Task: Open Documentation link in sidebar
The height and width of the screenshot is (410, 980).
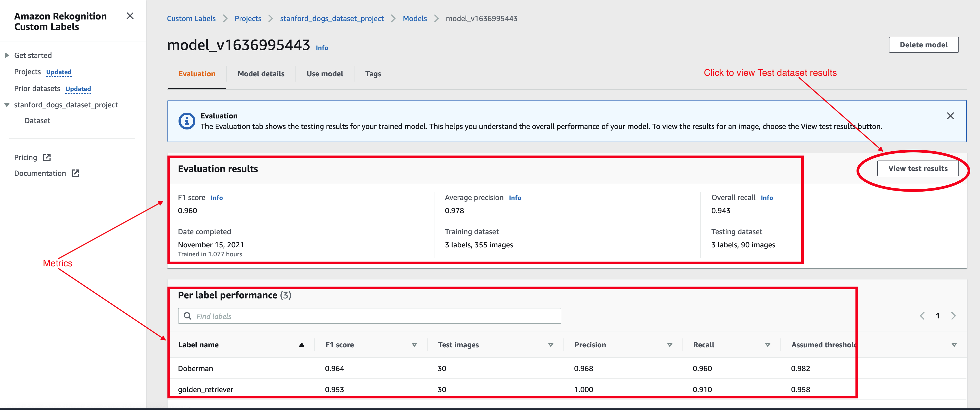Action: pos(40,173)
